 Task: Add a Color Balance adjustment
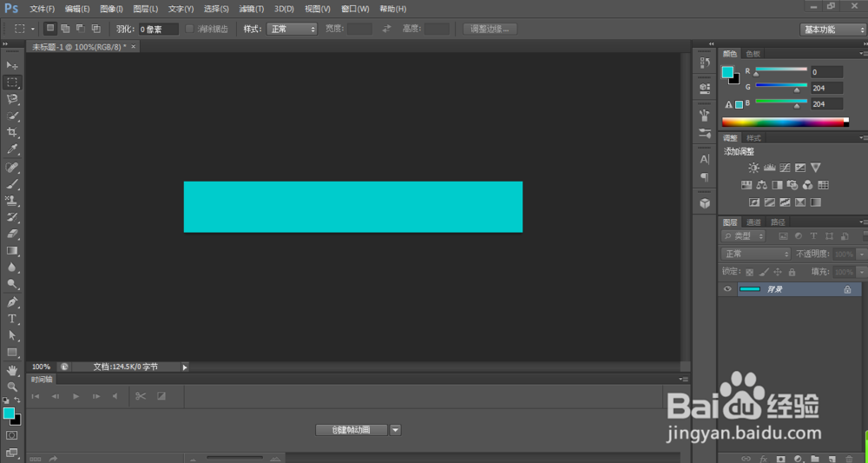pos(762,185)
